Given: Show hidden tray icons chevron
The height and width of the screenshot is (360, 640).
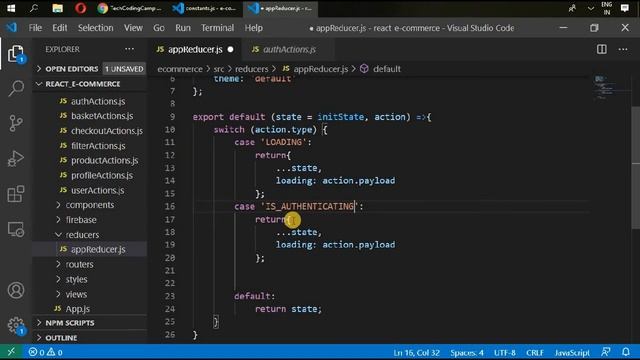Looking at the screenshot, I should (x=591, y=8).
